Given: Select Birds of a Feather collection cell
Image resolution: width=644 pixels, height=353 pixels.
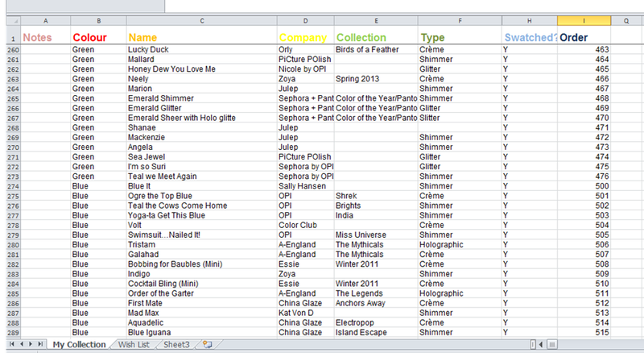Looking at the screenshot, I should [x=376, y=49].
